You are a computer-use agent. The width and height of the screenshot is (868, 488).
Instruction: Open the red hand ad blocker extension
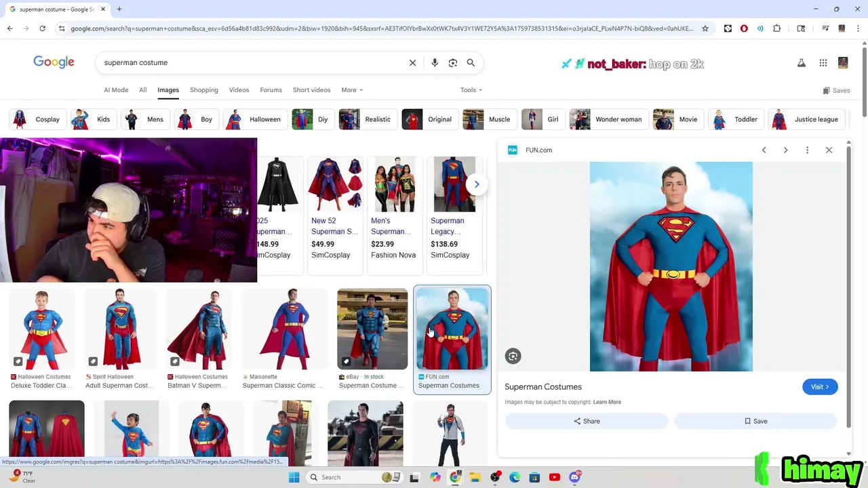click(x=744, y=28)
